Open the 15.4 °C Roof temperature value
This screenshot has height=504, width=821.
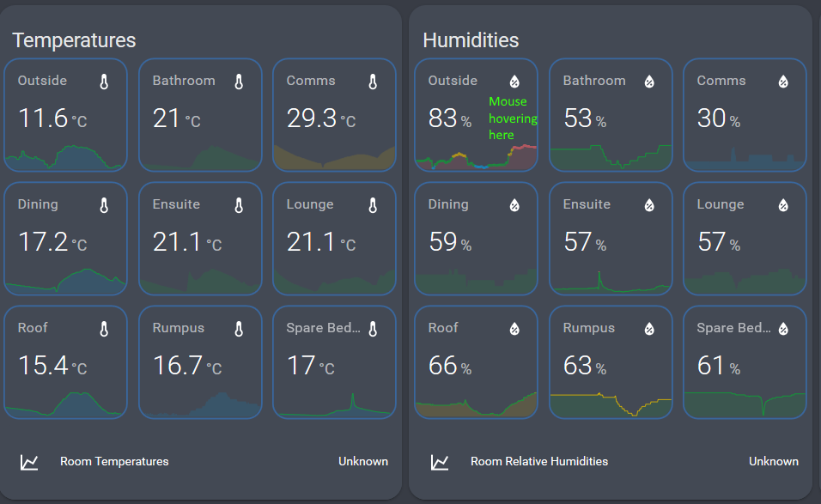tap(52, 365)
